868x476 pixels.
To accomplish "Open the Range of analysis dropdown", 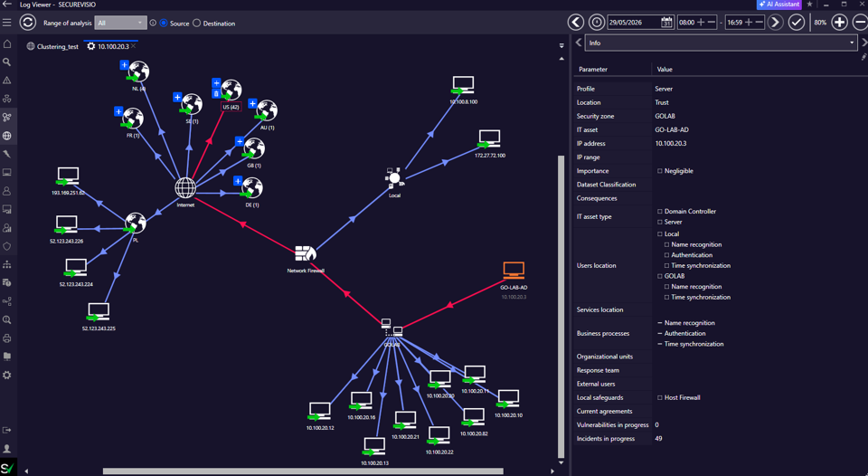I will [120, 23].
